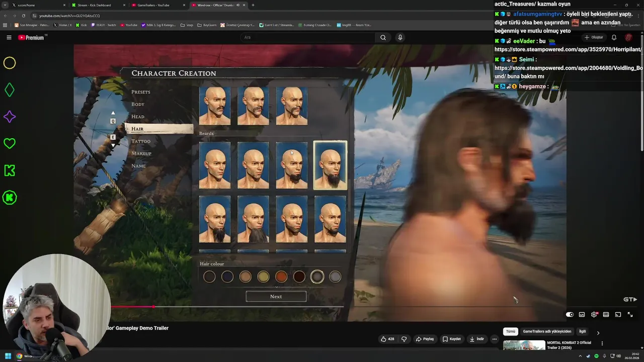Toggle autoplay switch in player
This screenshot has width=644, height=362.
tap(570, 314)
